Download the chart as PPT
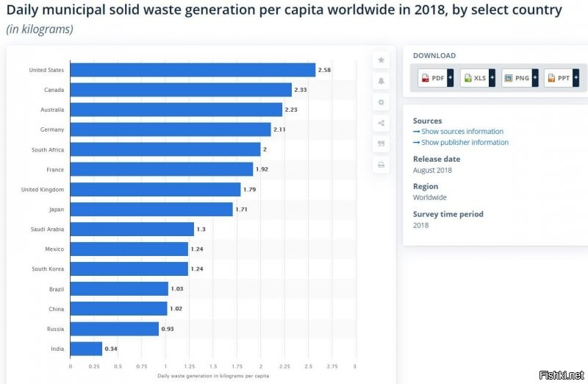The image size is (588, 384). coord(559,78)
